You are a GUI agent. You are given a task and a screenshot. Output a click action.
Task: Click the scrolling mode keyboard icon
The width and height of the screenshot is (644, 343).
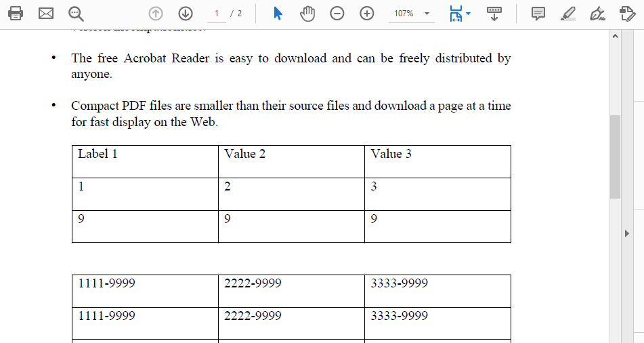(494, 14)
